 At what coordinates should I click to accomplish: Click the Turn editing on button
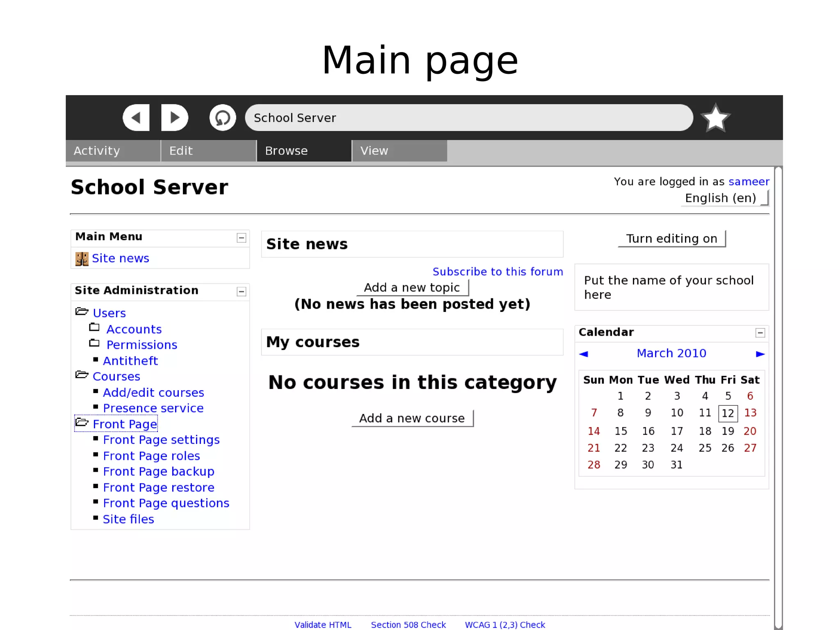pos(672,239)
